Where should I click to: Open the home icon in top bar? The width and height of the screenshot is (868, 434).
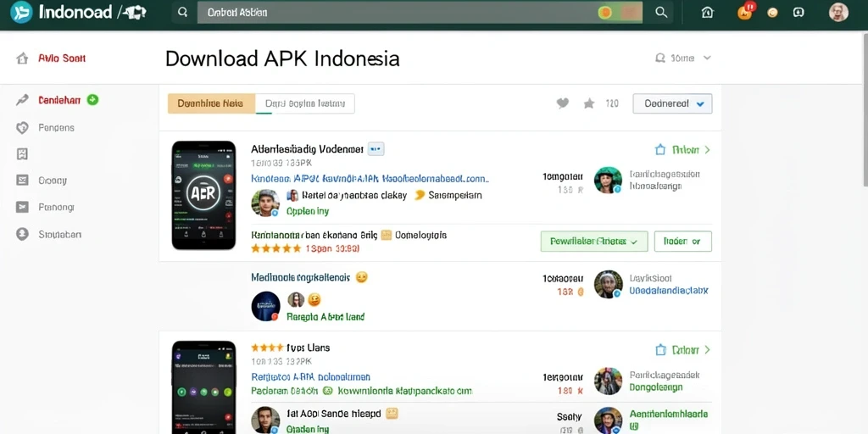[707, 12]
